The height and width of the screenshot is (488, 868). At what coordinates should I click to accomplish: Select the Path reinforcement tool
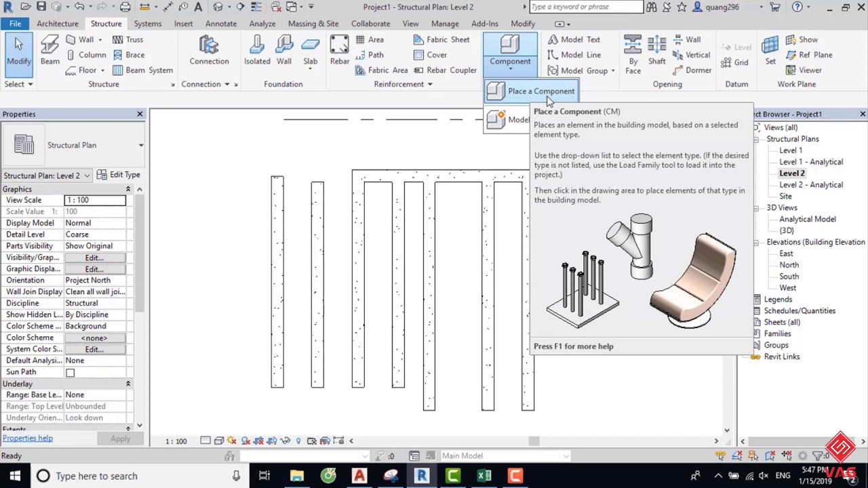point(368,55)
